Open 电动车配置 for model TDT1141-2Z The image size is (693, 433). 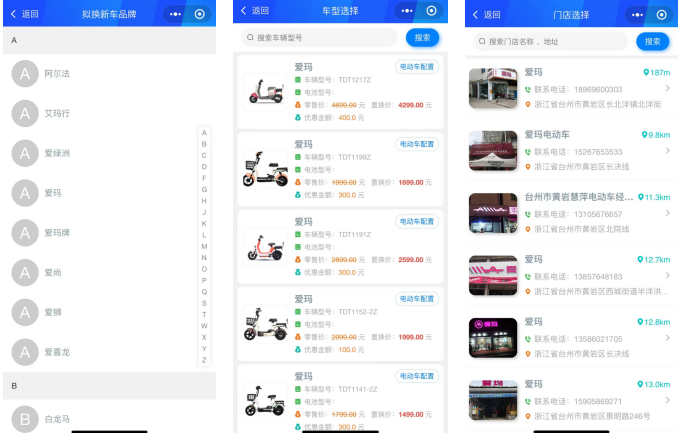417,376
